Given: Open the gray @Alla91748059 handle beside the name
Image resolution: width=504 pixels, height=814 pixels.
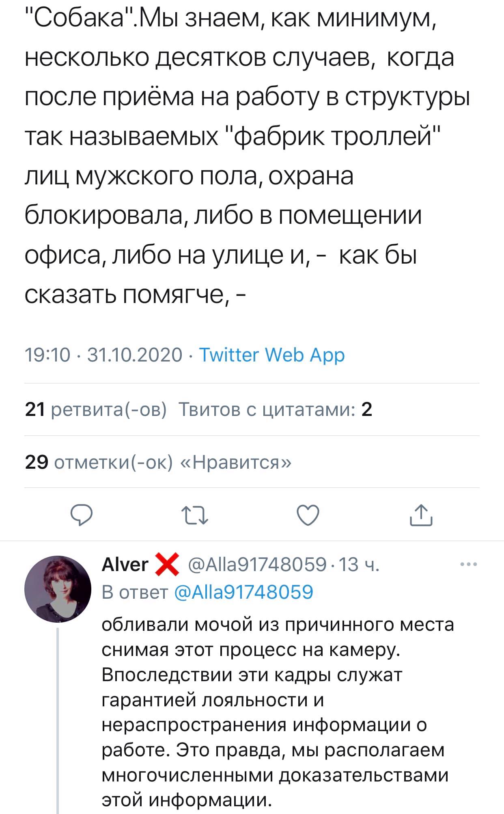Looking at the screenshot, I should (x=257, y=565).
